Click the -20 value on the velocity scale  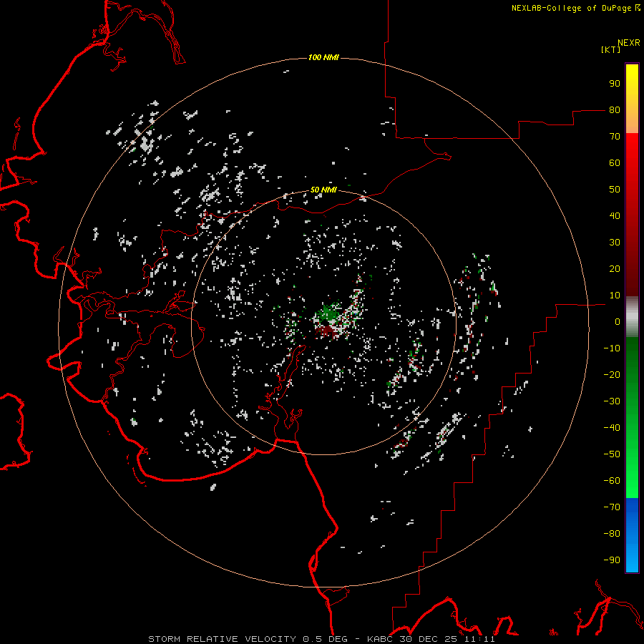(612, 374)
